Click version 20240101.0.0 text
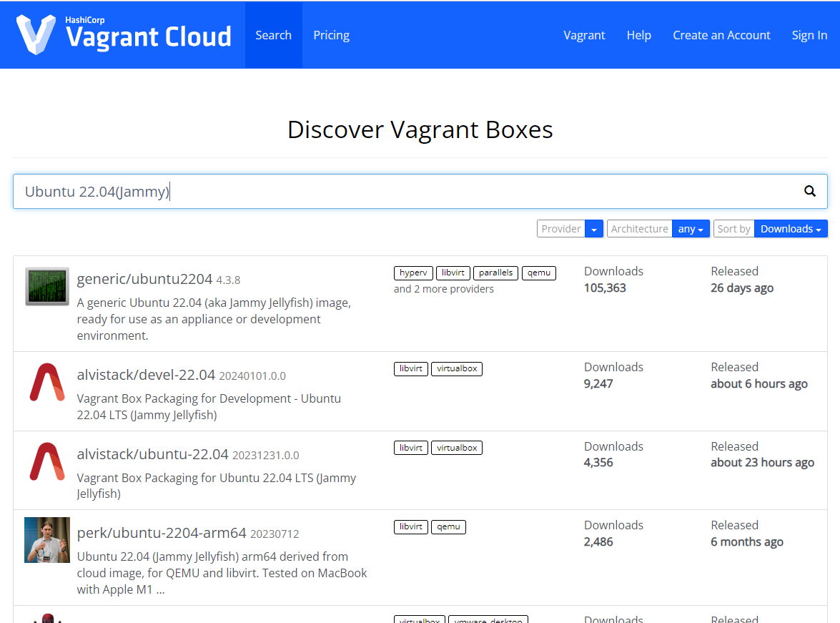 pyautogui.click(x=252, y=376)
